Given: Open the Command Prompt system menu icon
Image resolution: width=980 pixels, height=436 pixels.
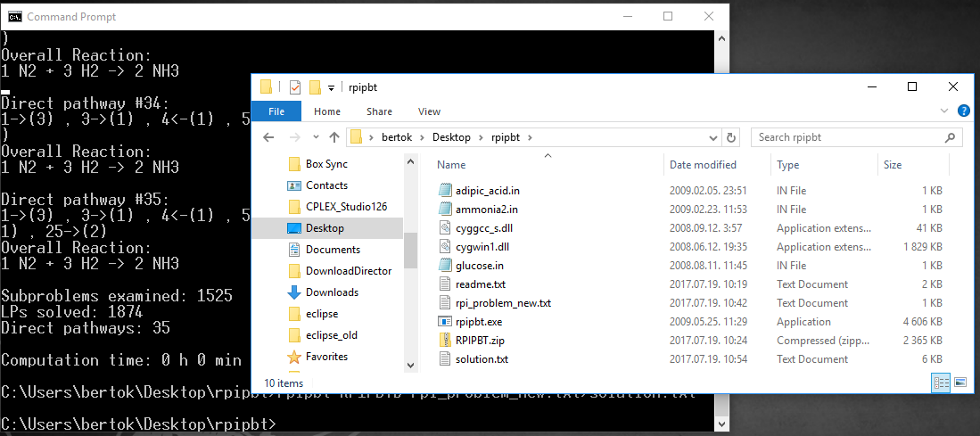Looking at the screenshot, I should click(13, 16).
